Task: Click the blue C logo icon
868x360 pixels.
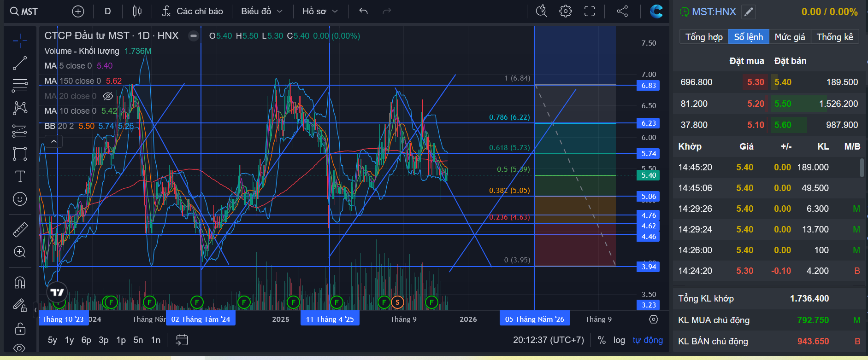Action: [656, 12]
